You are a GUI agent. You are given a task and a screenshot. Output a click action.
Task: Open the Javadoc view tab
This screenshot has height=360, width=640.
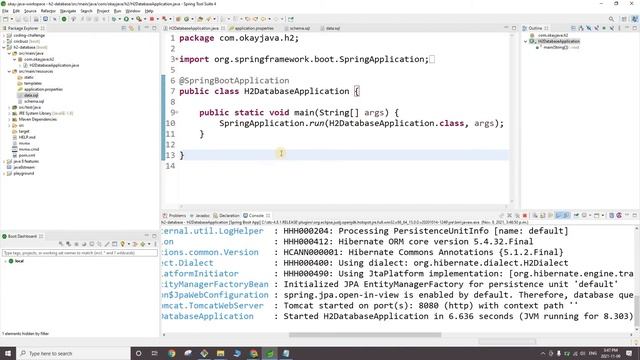tap(200, 216)
